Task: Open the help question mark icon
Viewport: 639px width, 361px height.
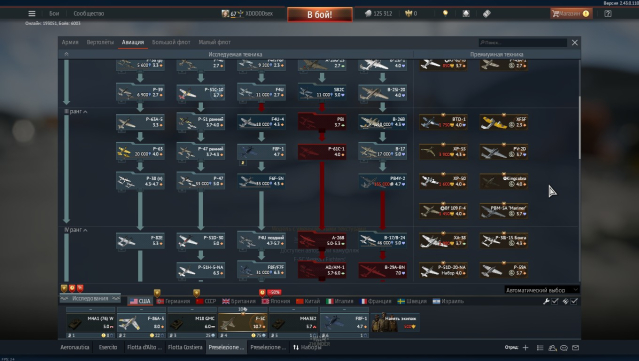Action: pyautogui.click(x=608, y=13)
